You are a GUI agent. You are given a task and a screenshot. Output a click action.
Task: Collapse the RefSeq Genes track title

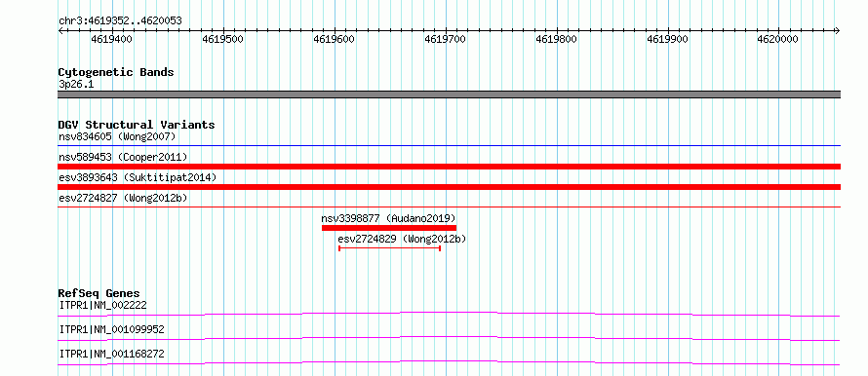pos(99,293)
